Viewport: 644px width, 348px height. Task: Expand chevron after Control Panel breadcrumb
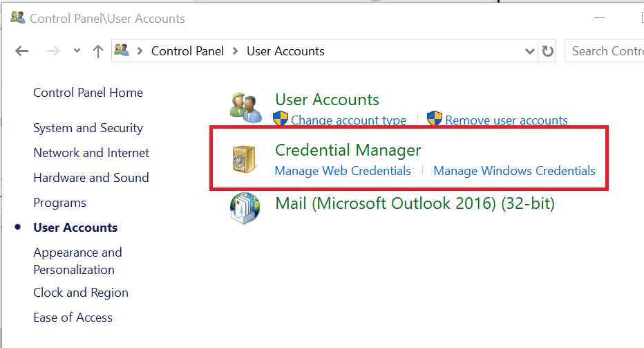(236, 51)
